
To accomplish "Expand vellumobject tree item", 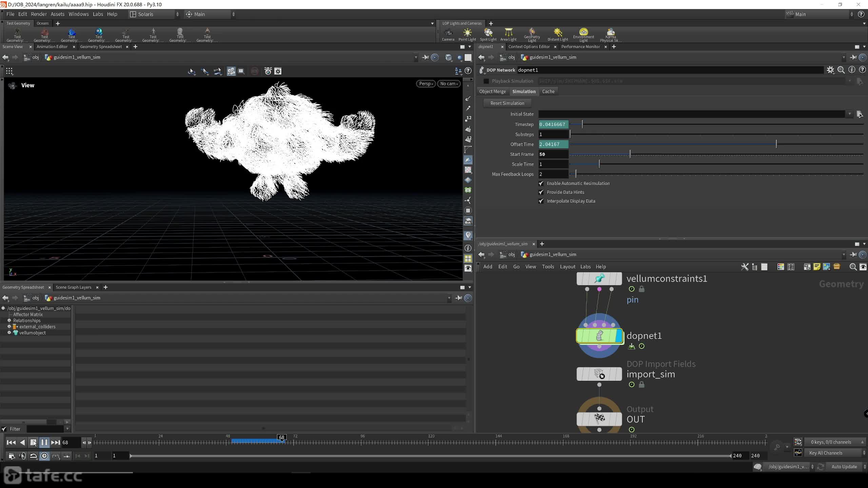I will [9, 333].
